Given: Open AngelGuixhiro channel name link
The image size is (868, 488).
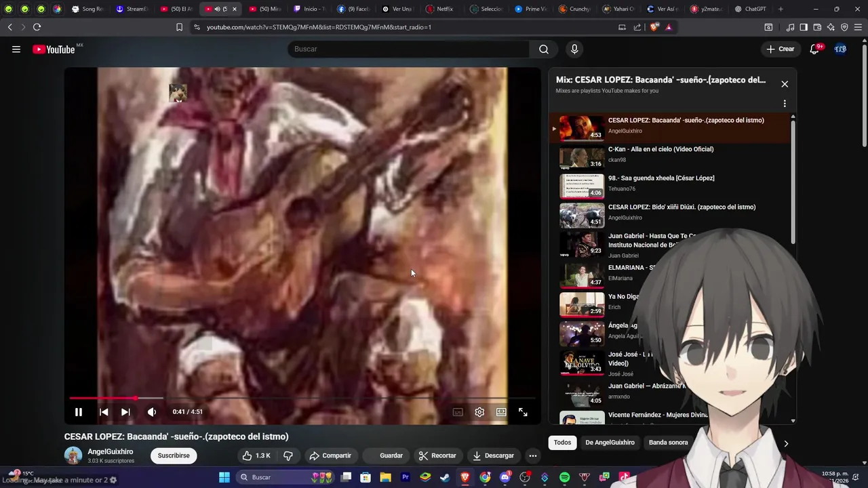Looking at the screenshot, I should [110, 451].
